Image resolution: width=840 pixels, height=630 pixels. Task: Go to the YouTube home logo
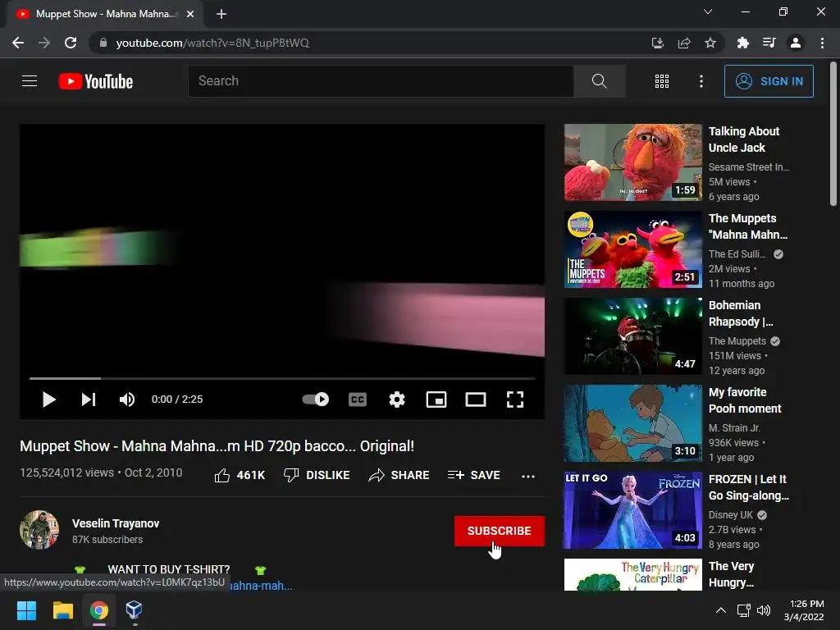[96, 81]
